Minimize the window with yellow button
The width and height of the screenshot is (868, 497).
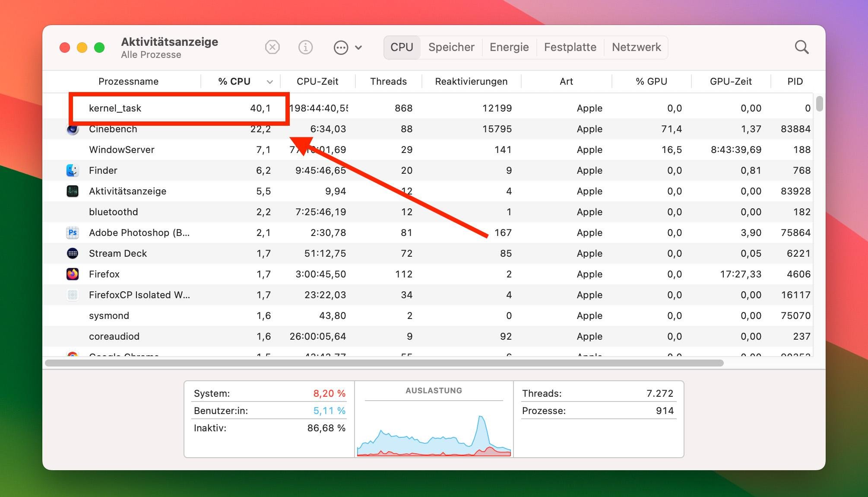(x=82, y=48)
